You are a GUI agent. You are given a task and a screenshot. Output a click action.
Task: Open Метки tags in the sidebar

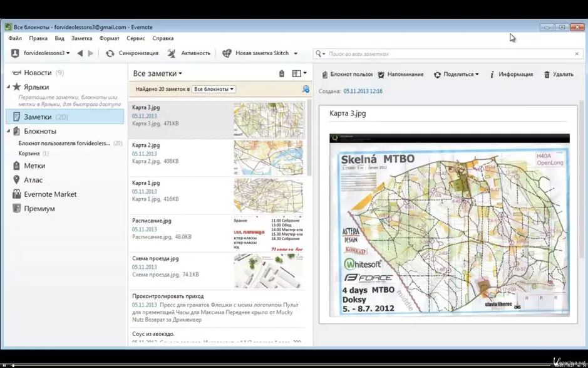[x=29, y=166]
